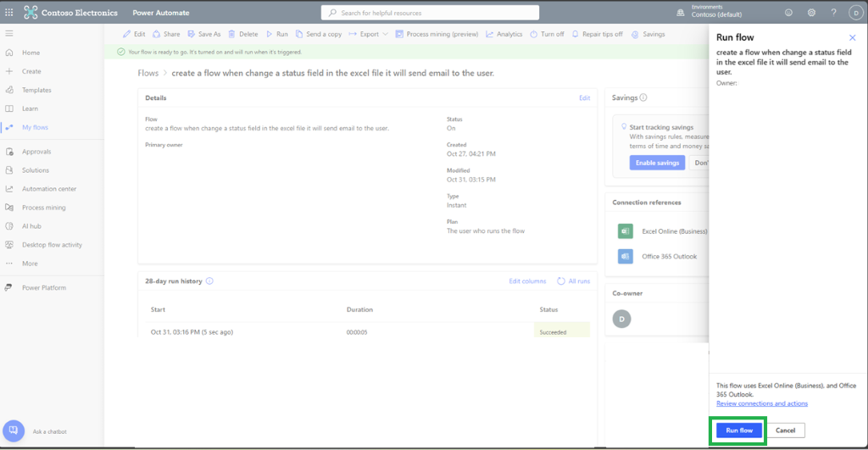This screenshot has width=868, height=450.
Task: Toggle Repair tips off
Action: point(597,34)
